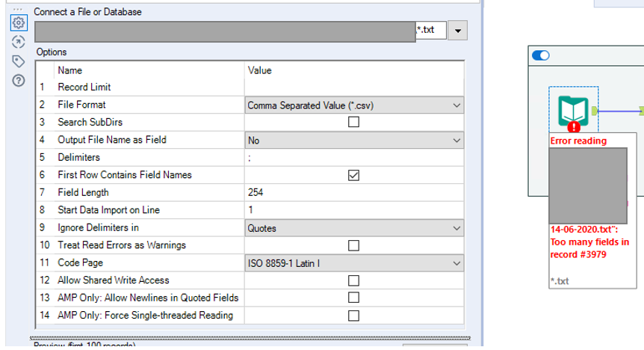Click the Delimiters value field

[x=354, y=158]
